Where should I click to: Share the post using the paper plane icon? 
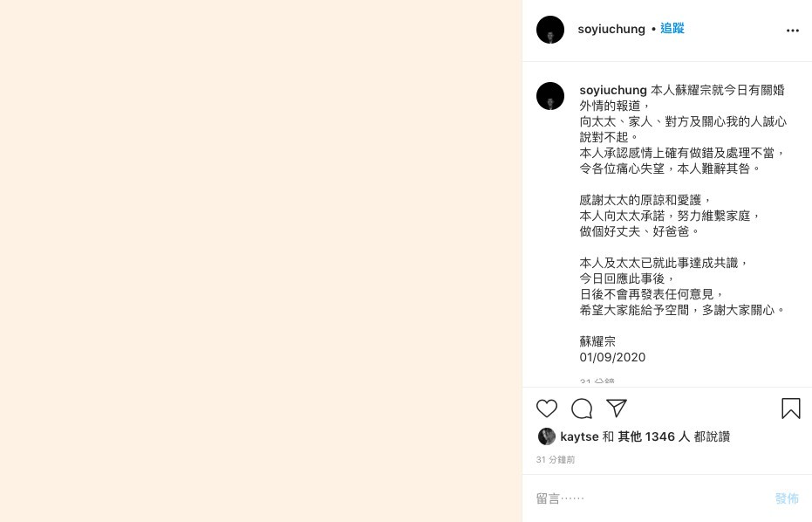617,408
